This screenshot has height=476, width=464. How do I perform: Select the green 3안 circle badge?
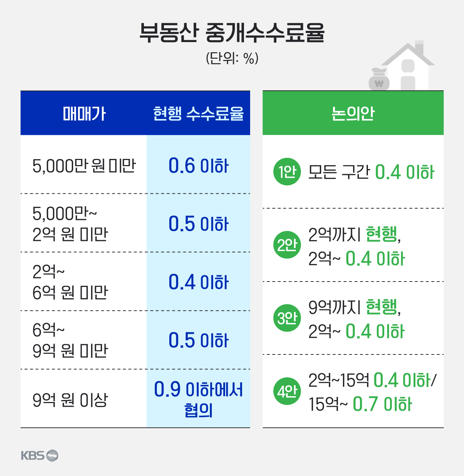287,318
